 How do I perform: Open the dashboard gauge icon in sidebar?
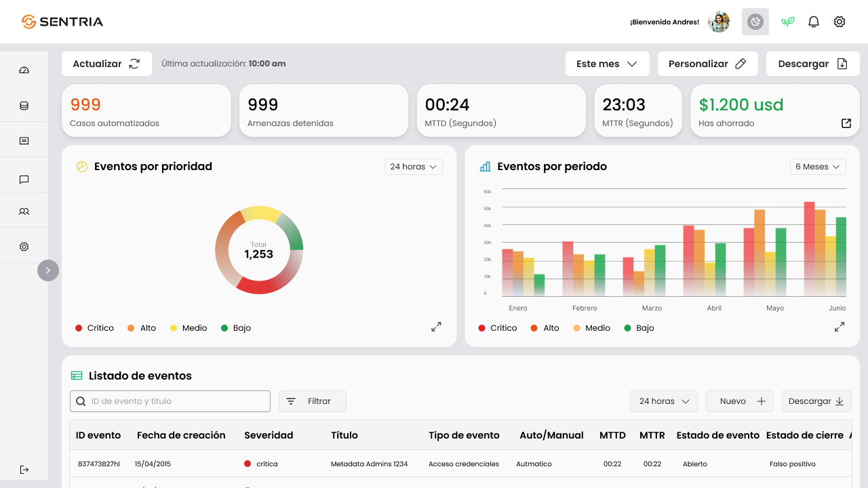point(24,70)
